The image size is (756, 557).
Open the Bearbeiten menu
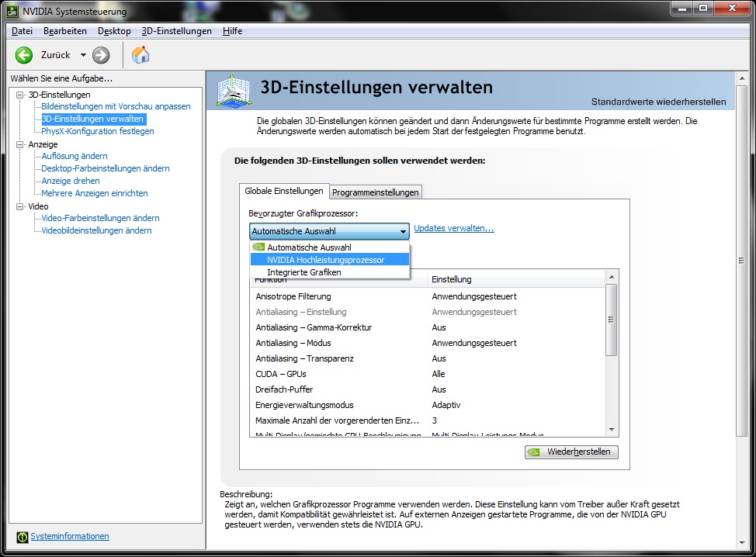click(65, 31)
